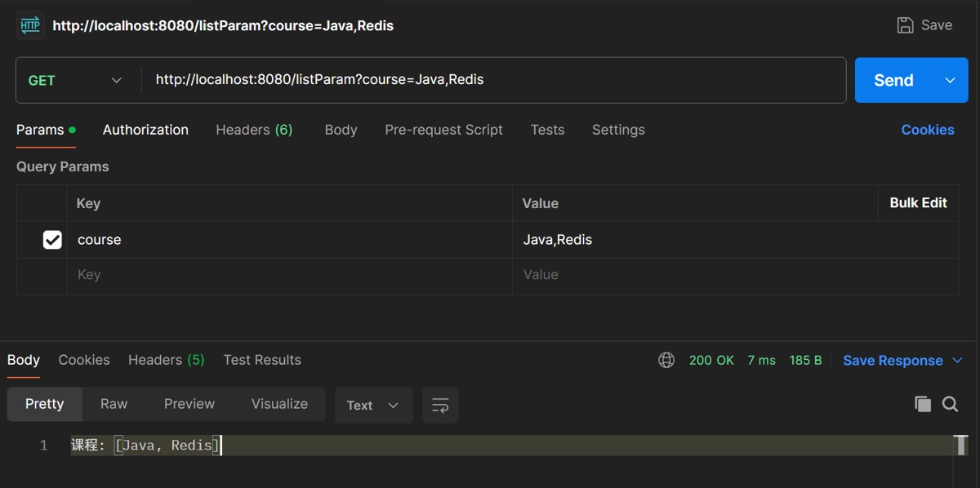980x488 pixels.
Task: Click the Bulk Edit button
Action: click(x=918, y=203)
